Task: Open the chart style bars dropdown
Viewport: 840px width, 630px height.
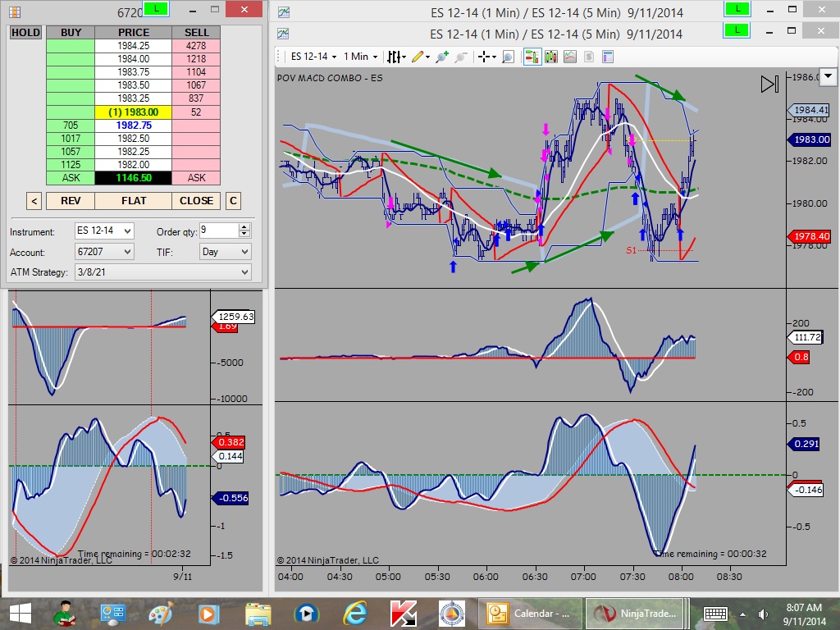Action: point(397,57)
